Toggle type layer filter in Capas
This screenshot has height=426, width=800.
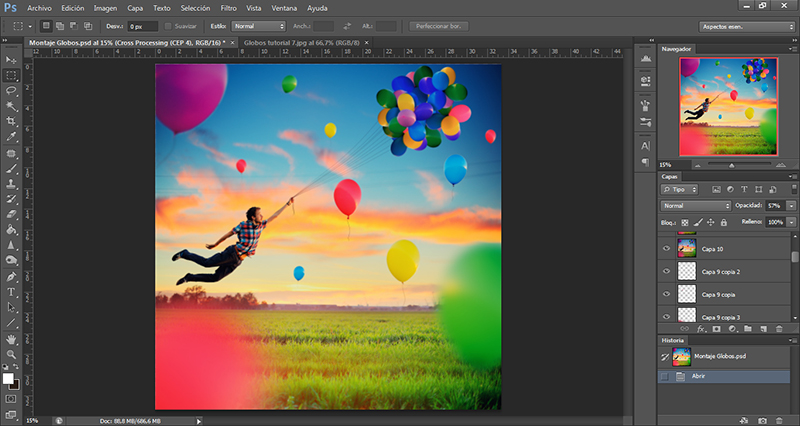[x=744, y=189]
